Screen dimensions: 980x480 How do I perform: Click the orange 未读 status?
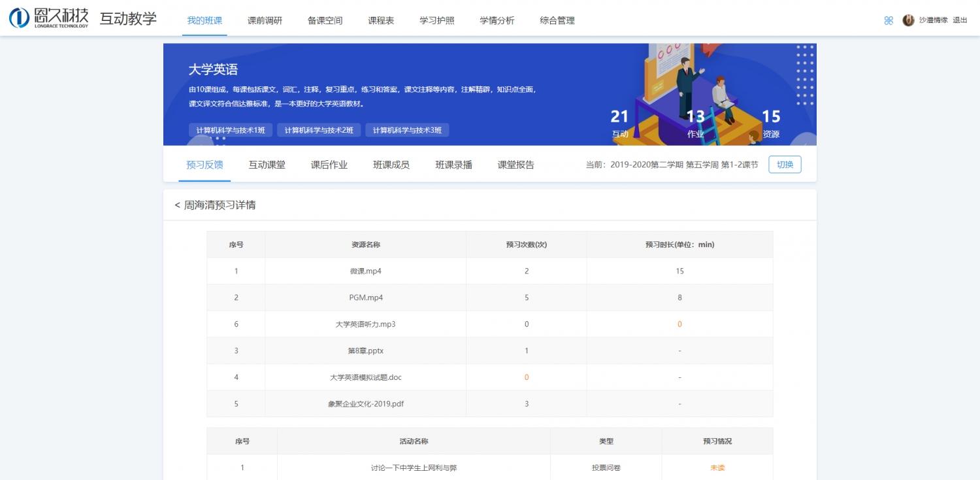point(717,468)
